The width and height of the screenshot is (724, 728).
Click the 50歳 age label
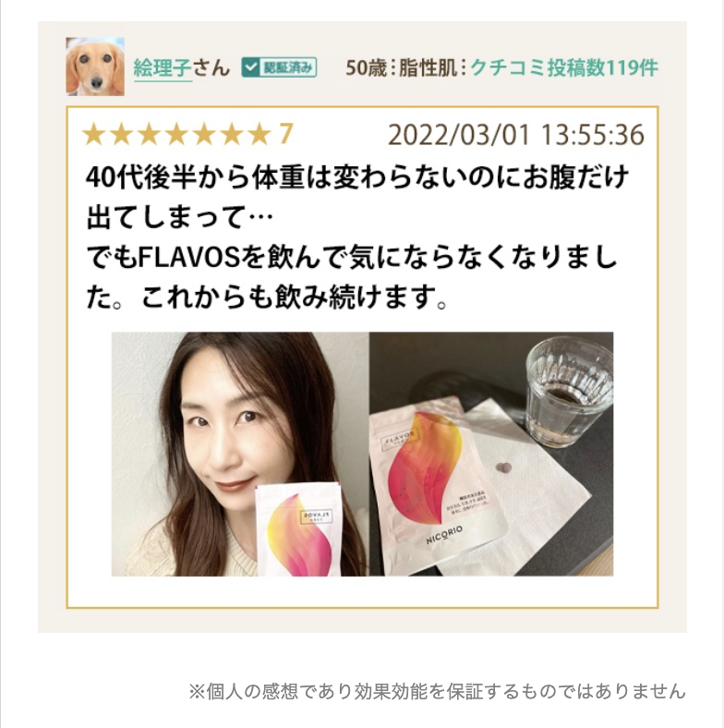(x=367, y=67)
